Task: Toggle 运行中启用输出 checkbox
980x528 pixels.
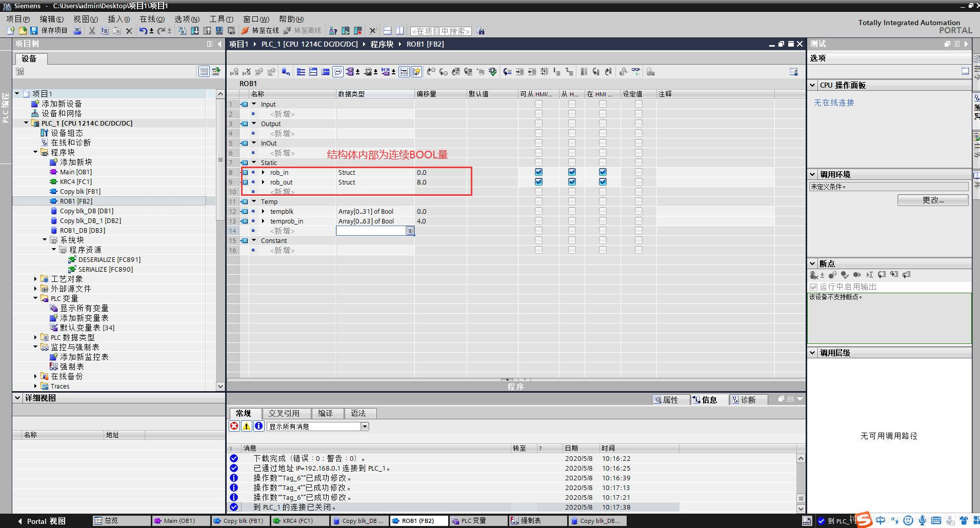Action: click(x=813, y=287)
